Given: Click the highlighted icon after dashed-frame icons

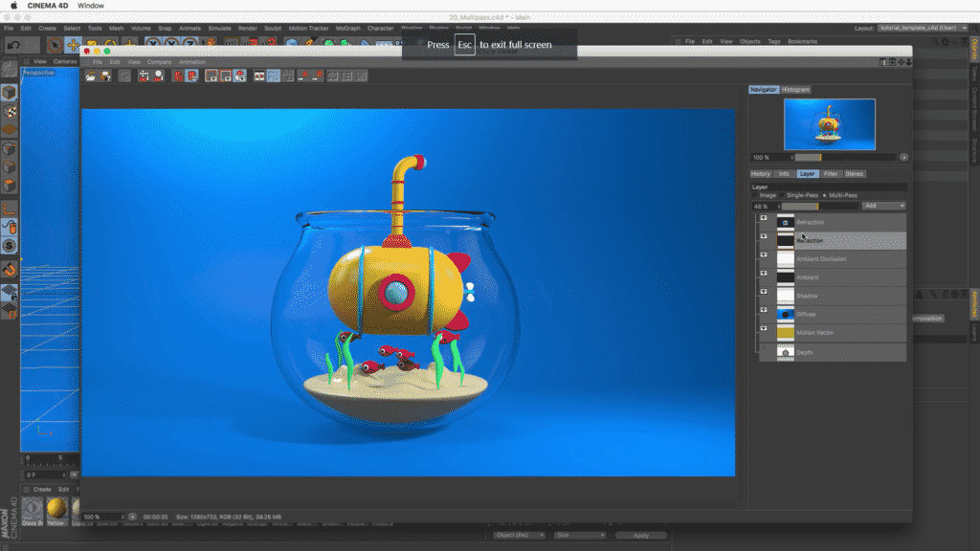Looking at the screenshot, I should 240,77.
